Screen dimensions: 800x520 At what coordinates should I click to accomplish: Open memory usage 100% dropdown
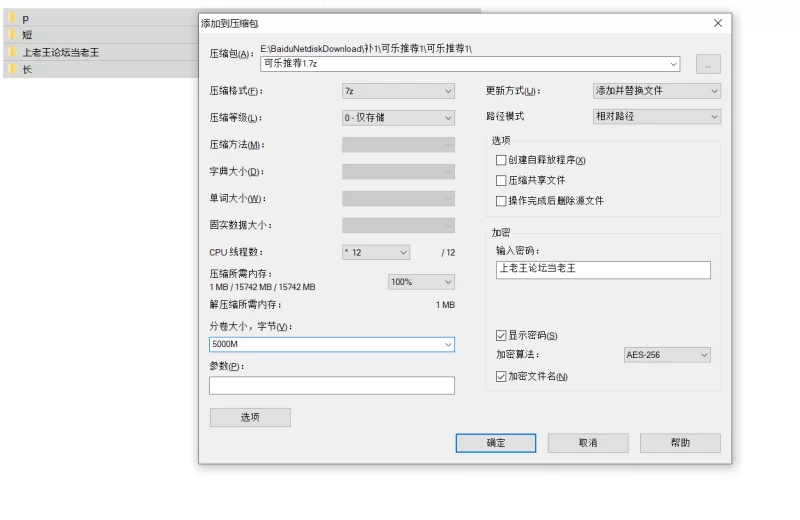tap(421, 282)
